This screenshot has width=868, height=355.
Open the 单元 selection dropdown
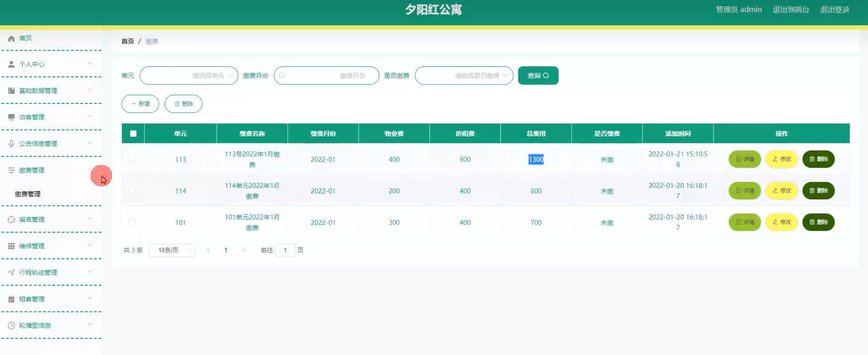pos(189,75)
